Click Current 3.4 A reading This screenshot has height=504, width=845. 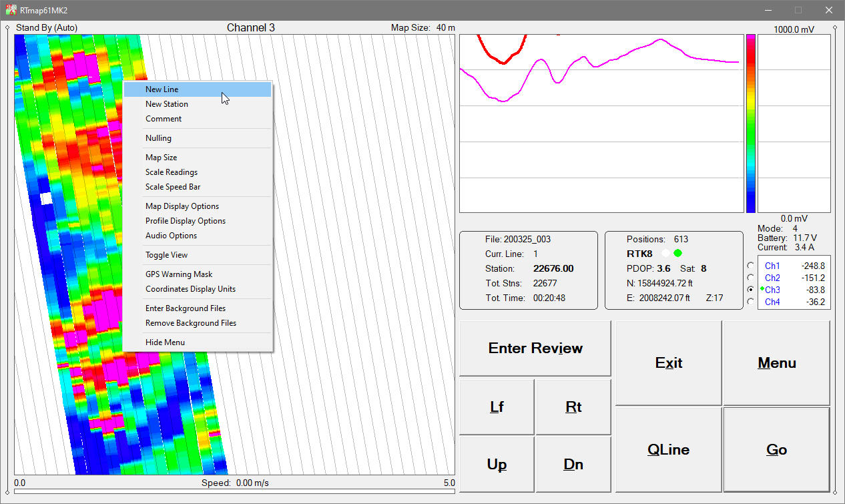tap(786, 247)
